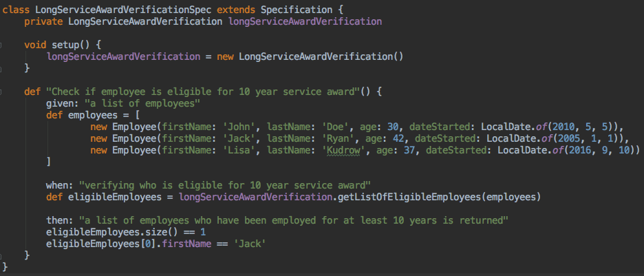Click the LongServiceAwardVerification type on the private line
This screenshot has height=276, width=644.
pyautogui.click(x=145, y=21)
